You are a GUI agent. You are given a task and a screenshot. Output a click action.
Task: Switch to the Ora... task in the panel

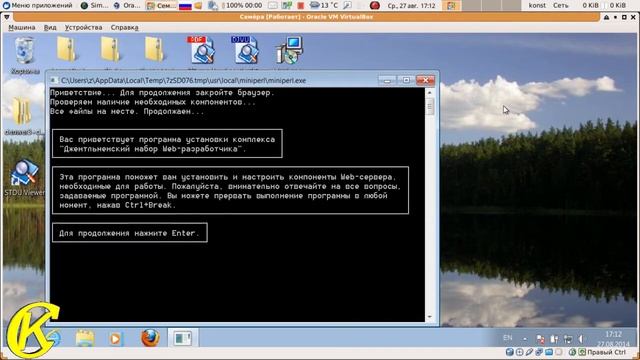click(x=127, y=5)
